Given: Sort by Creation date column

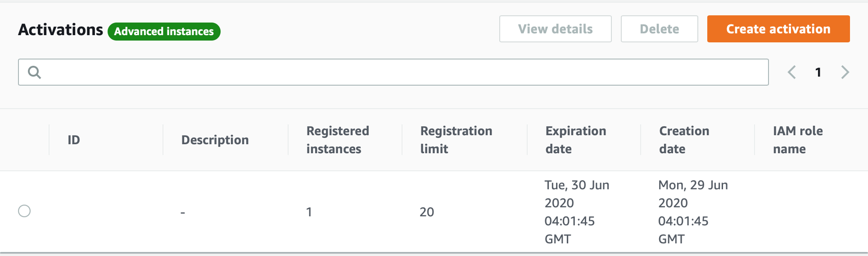Looking at the screenshot, I should click(x=684, y=140).
